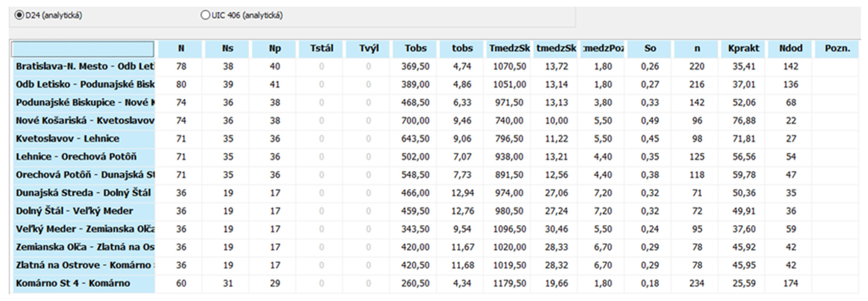This screenshot has height=301, width=868.
Task: Click the Tobs column header
Action: (415, 49)
